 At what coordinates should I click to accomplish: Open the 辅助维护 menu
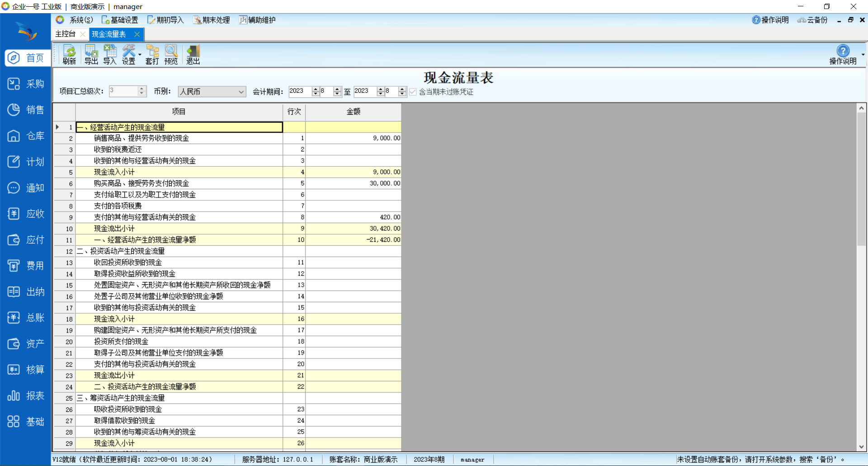257,20
